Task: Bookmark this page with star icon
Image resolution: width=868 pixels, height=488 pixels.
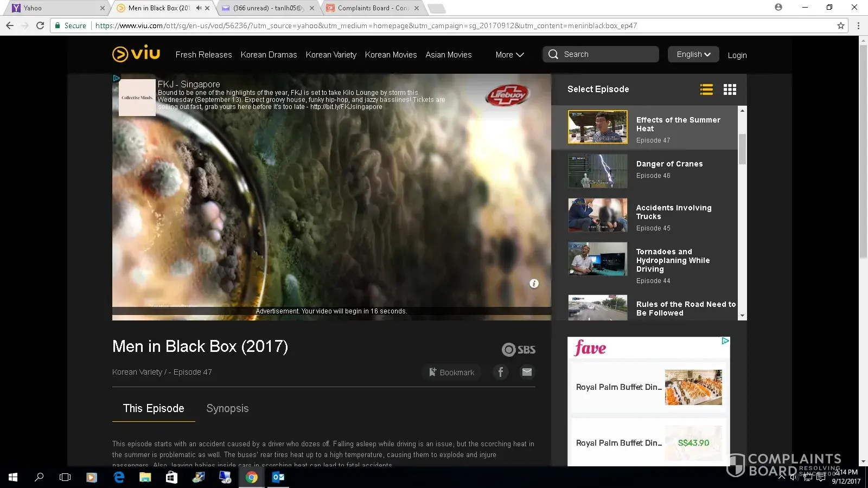Action: [x=841, y=25]
